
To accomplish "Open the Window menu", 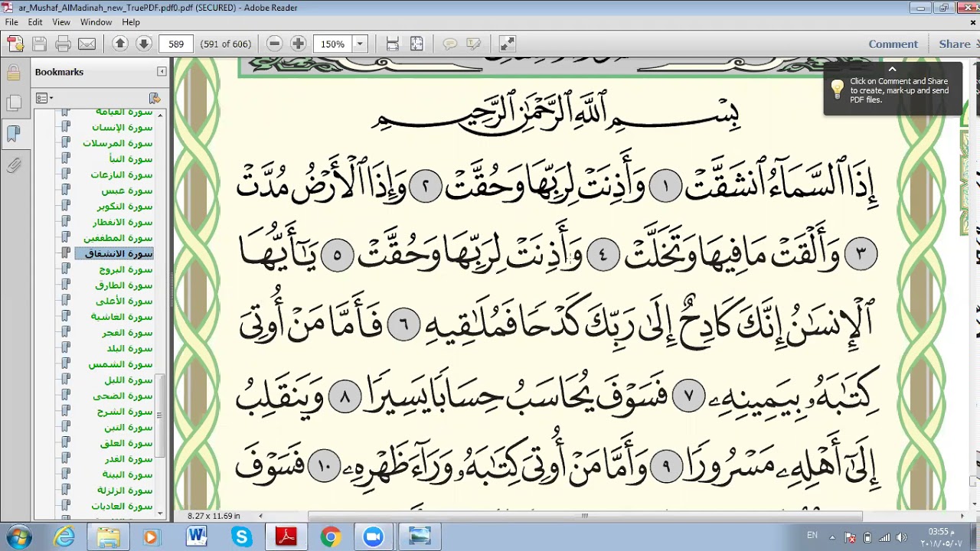I will point(96,22).
